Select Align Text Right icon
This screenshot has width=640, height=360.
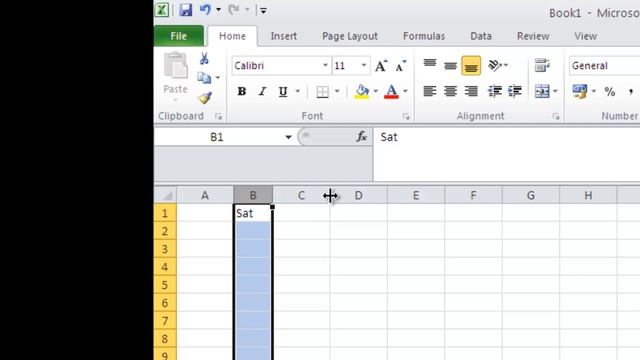point(471,91)
